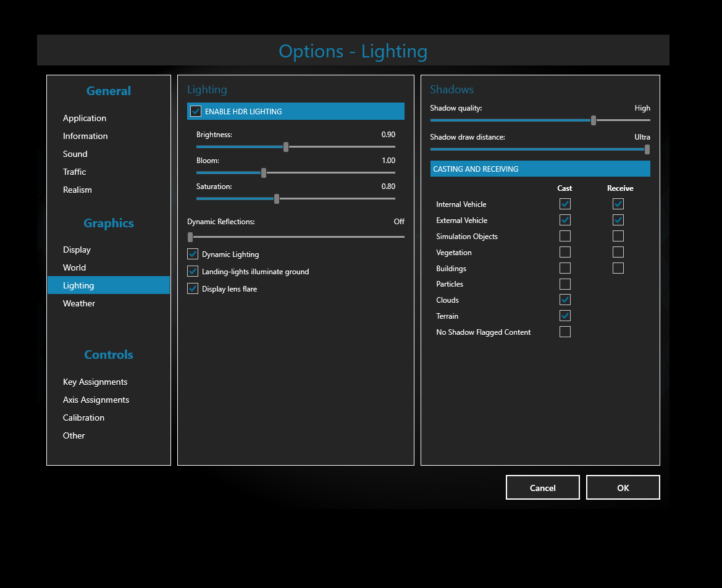Enable Particles Cast shadows

[565, 284]
